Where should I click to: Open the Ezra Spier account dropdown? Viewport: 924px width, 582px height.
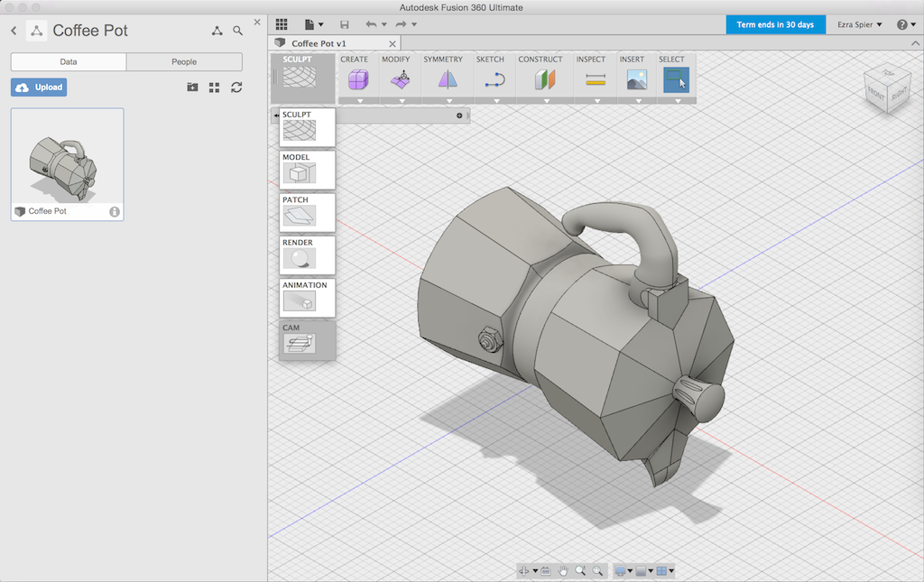860,24
